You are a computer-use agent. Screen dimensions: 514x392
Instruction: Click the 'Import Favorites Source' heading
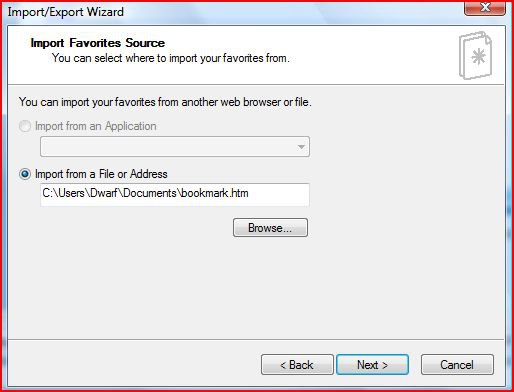[98, 43]
